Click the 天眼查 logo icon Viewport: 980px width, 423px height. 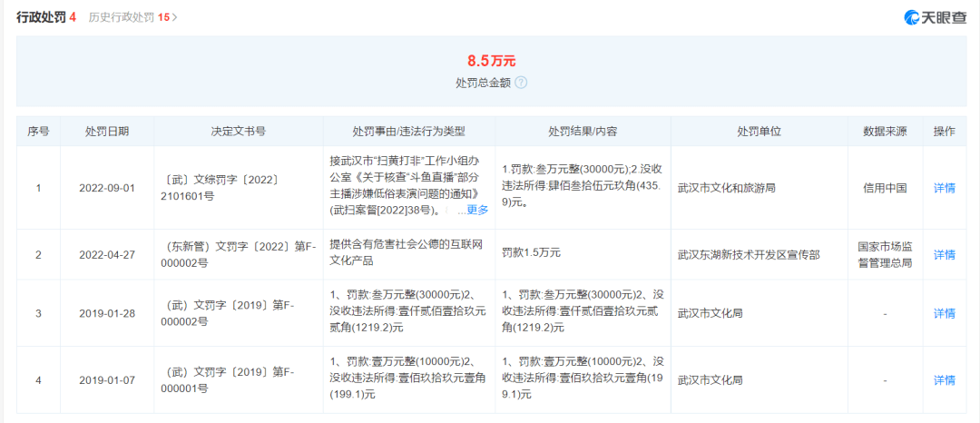[913, 17]
